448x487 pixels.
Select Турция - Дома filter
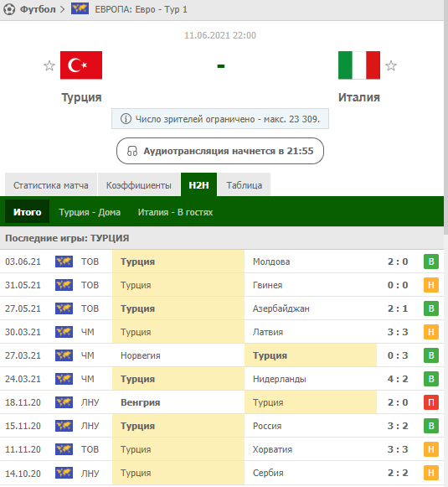(90, 212)
